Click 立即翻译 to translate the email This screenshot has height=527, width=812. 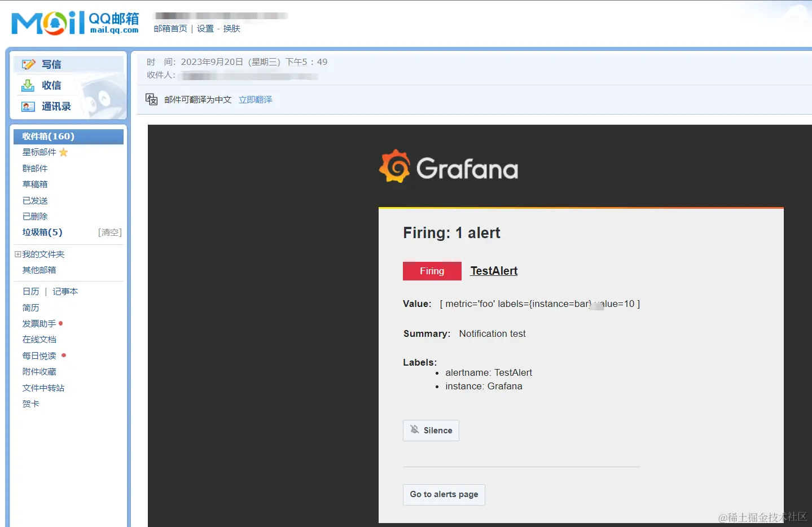pyautogui.click(x=255, y=99)
